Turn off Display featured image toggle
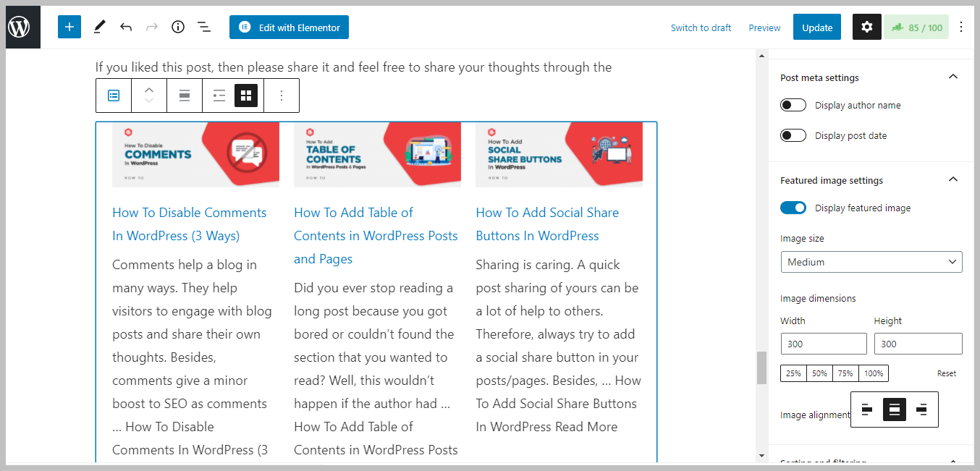 point(793,208)
